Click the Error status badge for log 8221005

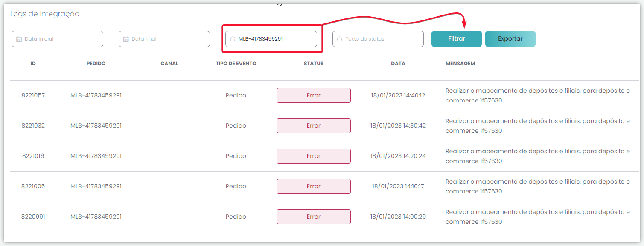(314, 186)
